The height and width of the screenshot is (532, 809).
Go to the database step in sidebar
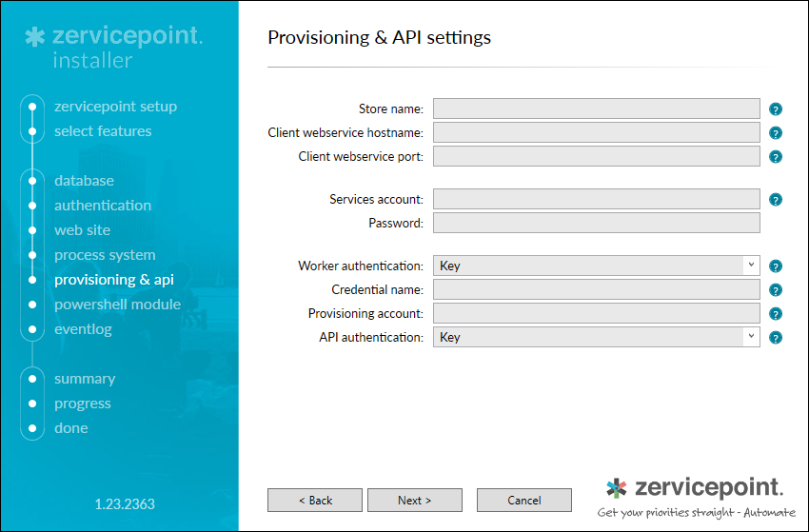point(84,181)
